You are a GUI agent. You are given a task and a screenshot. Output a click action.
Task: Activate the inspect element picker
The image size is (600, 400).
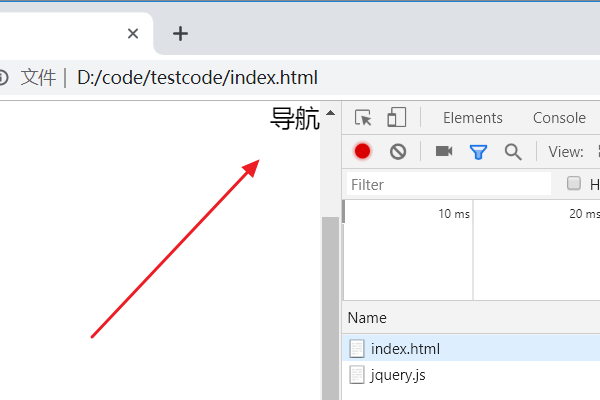coord(363,118)
